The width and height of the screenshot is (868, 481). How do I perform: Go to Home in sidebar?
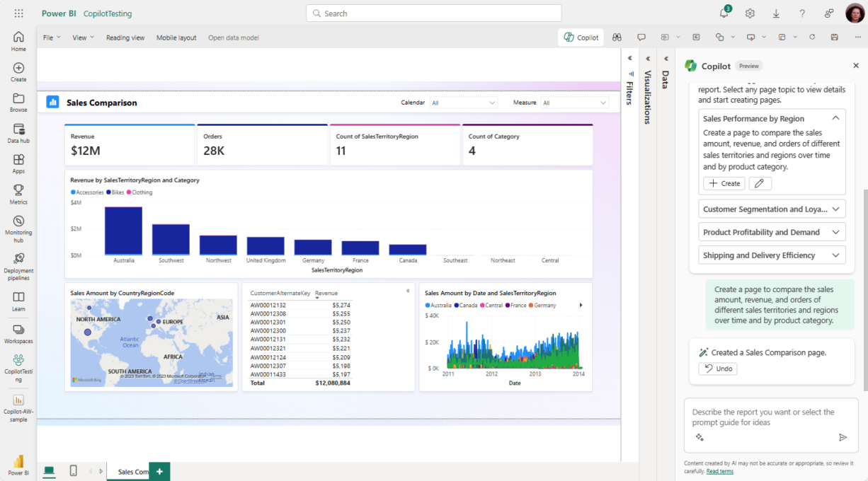[18, 42]
